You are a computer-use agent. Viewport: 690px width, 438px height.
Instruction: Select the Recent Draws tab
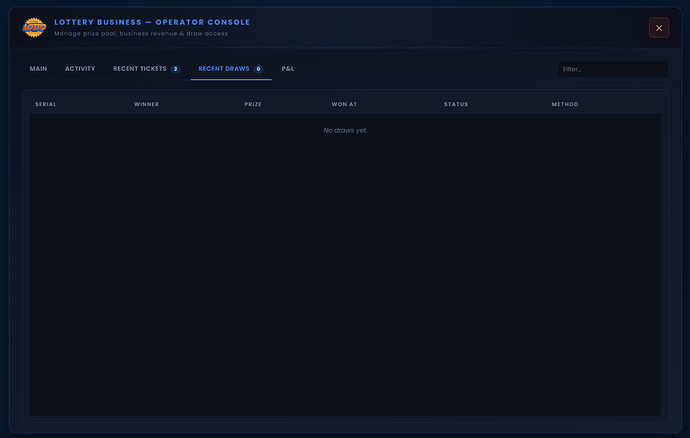(231, 69)
